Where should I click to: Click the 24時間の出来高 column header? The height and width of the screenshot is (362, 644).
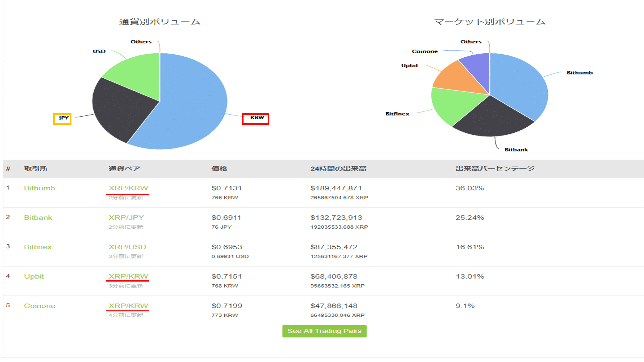point(338,169)
